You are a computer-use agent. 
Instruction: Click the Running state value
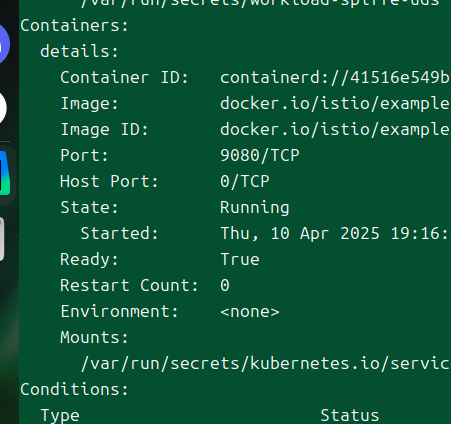(x=255, y=208)
